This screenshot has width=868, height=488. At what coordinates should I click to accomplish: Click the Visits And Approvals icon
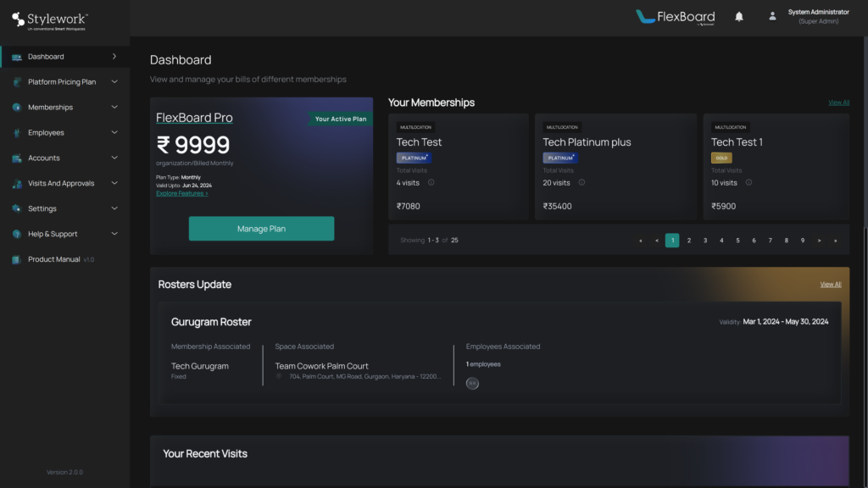point(17,184)
